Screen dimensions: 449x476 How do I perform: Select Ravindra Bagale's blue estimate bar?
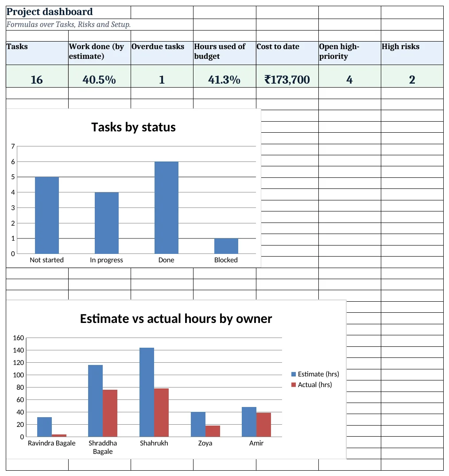(44, 427)
